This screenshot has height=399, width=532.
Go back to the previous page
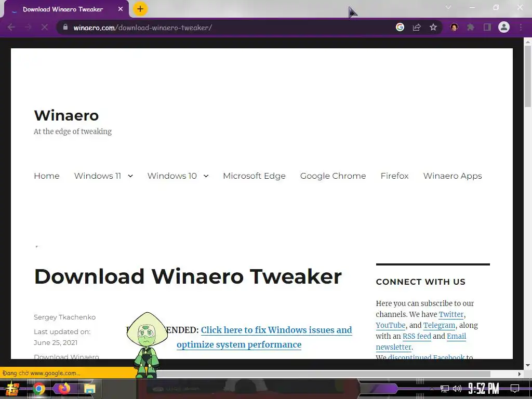tap(11, 27)
